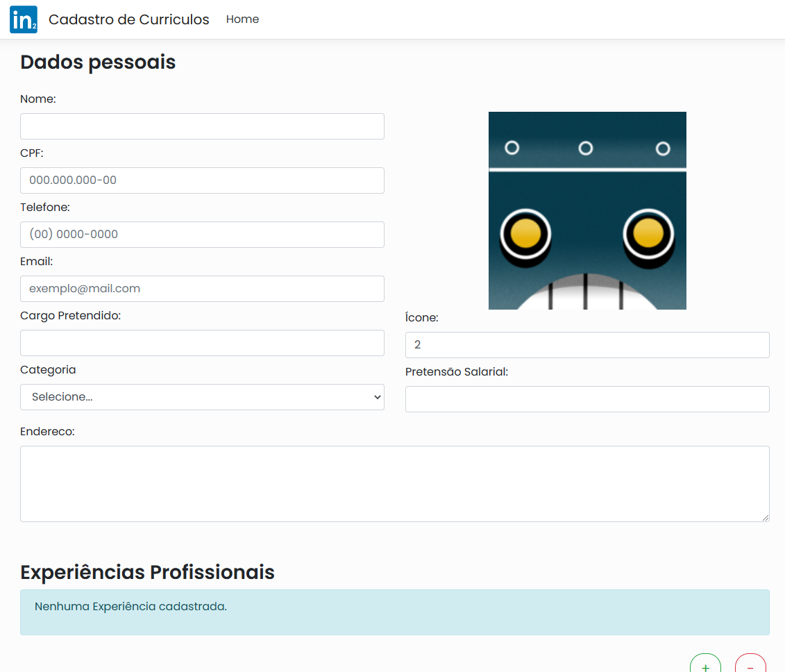Click the Categoria dropdown chevron arrow
The width and height of the screenshot is (785, 672).
coord(376,397)
